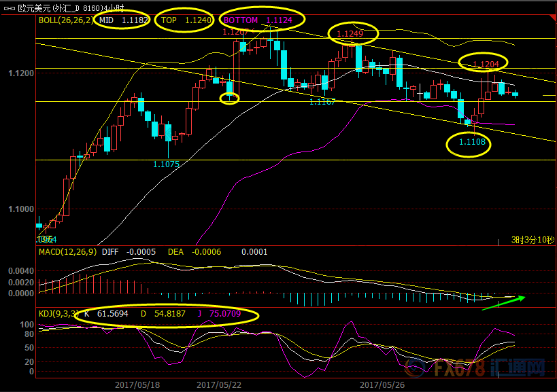Screen dimensions: 557x392
Task: Click the candle countdown timer text
Action: 533,240
